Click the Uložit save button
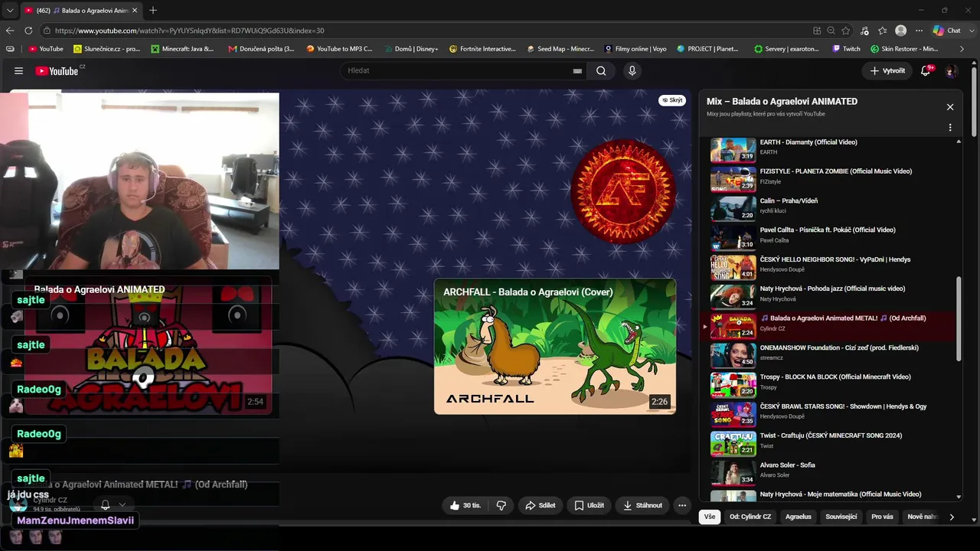 tap(590, 505)
